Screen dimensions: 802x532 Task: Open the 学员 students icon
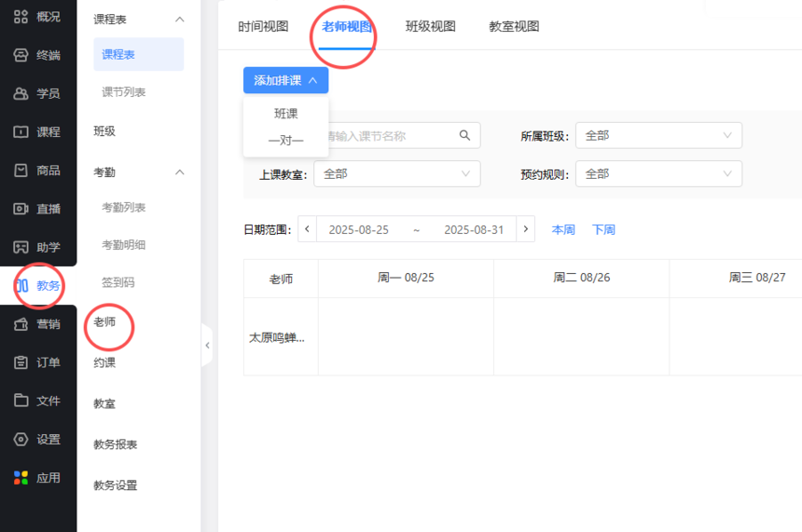(x=21, y=93)
